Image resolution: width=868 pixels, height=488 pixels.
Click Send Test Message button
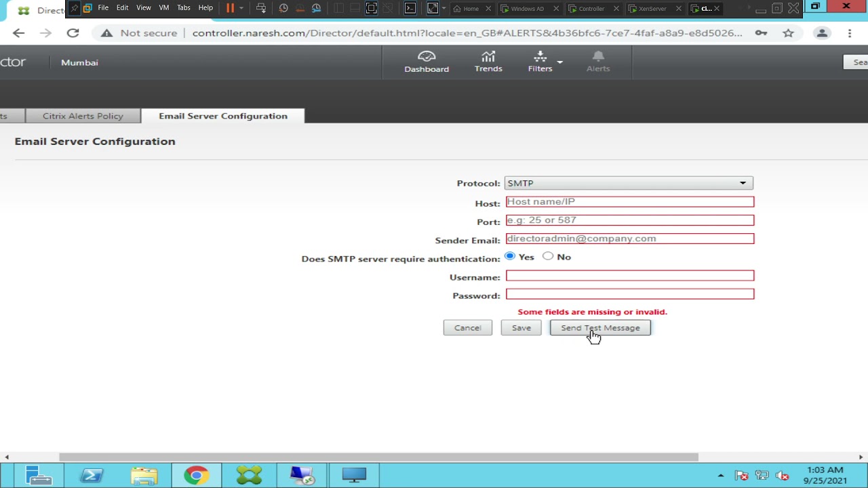point(600,328)
